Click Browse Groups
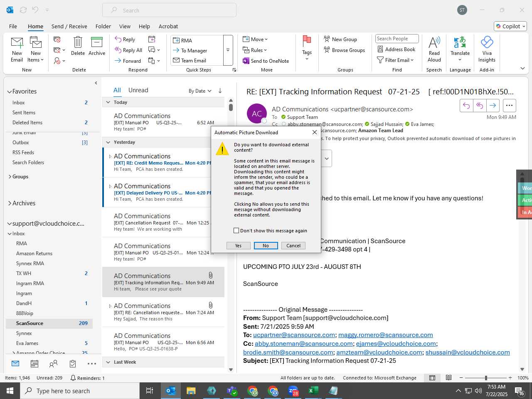 tap(344, 50)
